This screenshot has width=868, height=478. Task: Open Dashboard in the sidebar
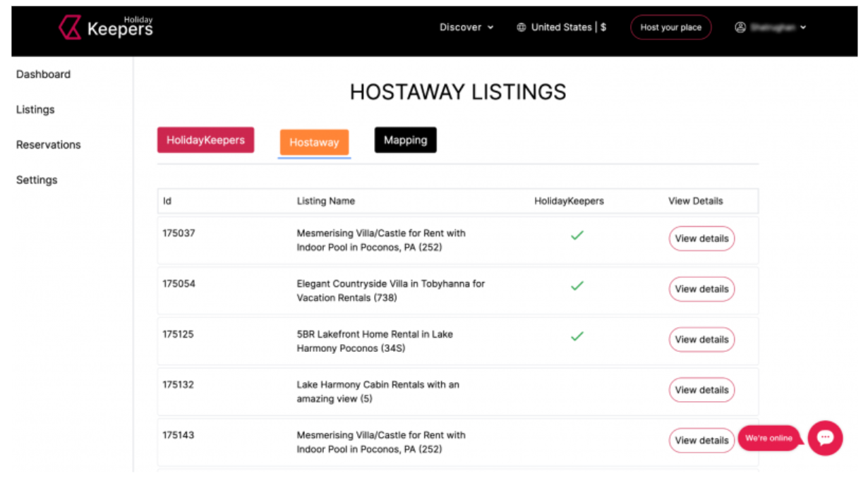point(43,74)
